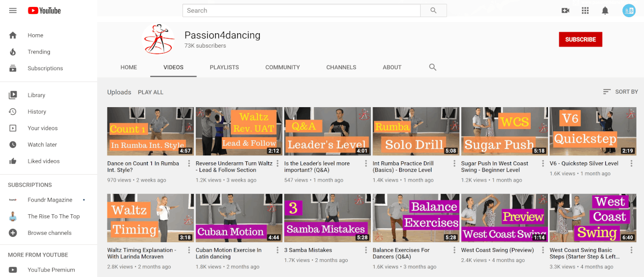644x277 pixels.
Task: Play the Cuban Motion thumbnail
Action: [239, 218]
